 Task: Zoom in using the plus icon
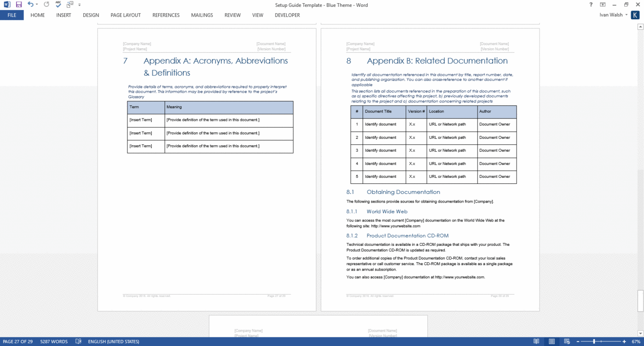click(624, 342)
